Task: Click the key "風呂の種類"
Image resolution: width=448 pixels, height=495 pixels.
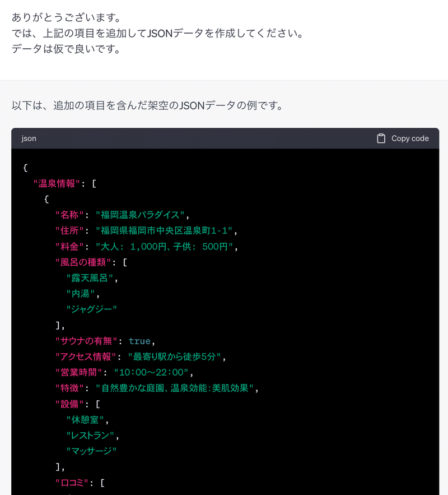Action: (83, 262)
